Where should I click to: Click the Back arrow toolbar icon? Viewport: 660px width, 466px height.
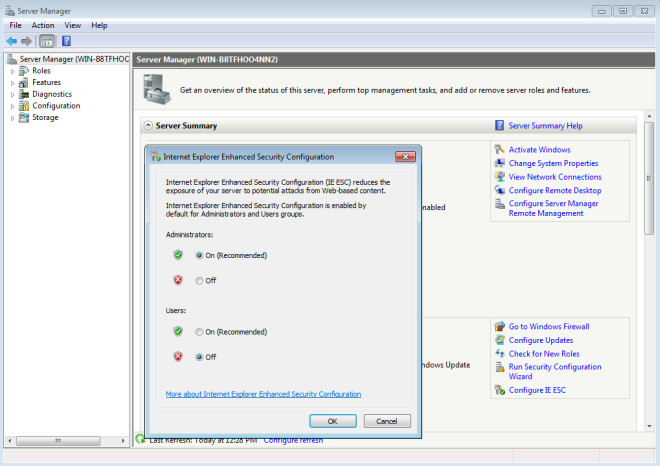[12, 41]
